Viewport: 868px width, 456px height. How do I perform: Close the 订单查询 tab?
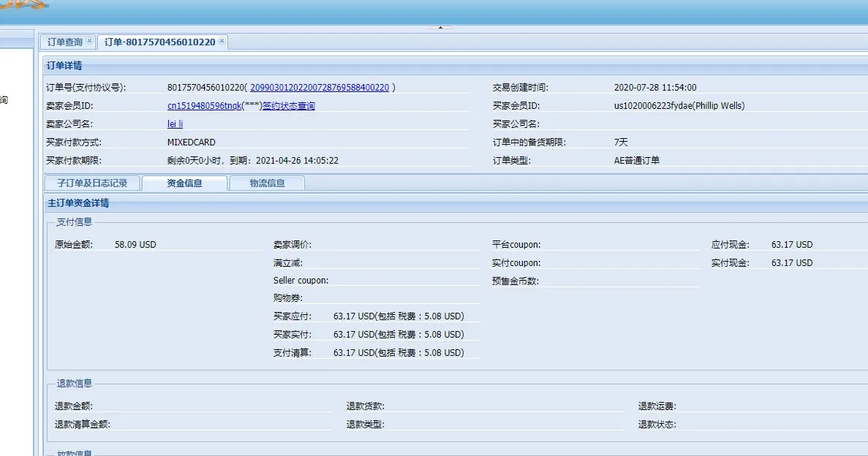[89, 41]
